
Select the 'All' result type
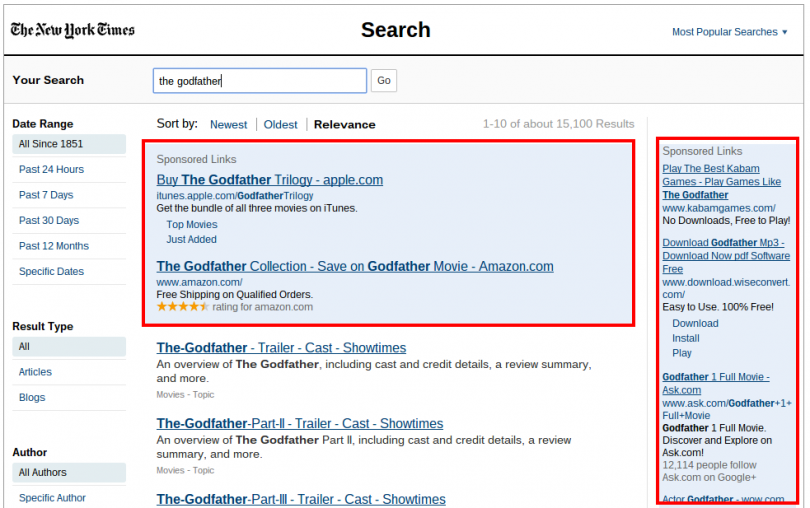[x=69, y=347]
